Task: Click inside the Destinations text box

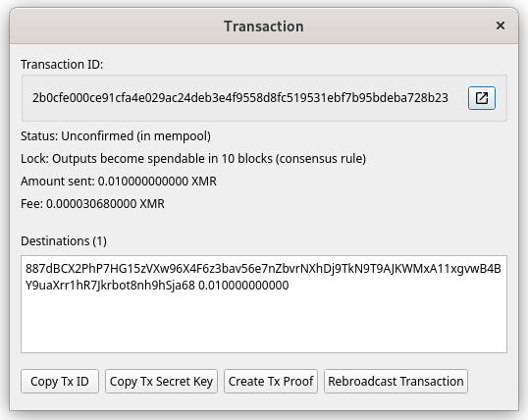Action: pyautogui.click(x=264, y=304)
